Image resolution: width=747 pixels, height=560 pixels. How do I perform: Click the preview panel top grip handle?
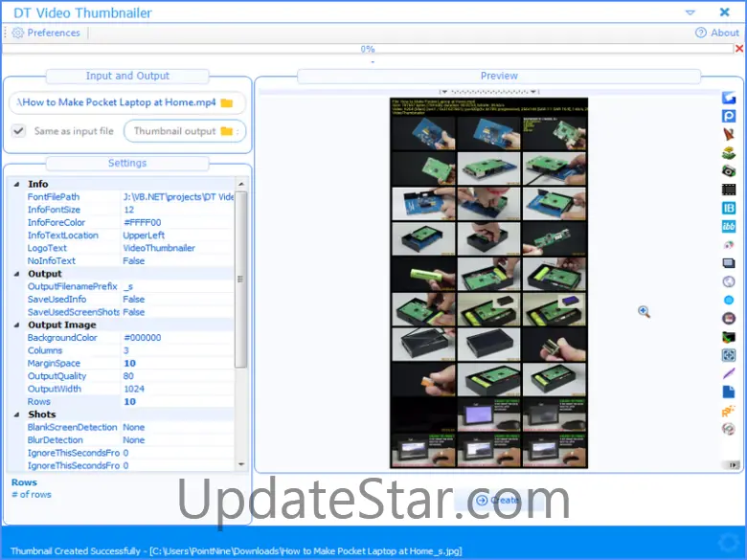(x=488, y=91)
